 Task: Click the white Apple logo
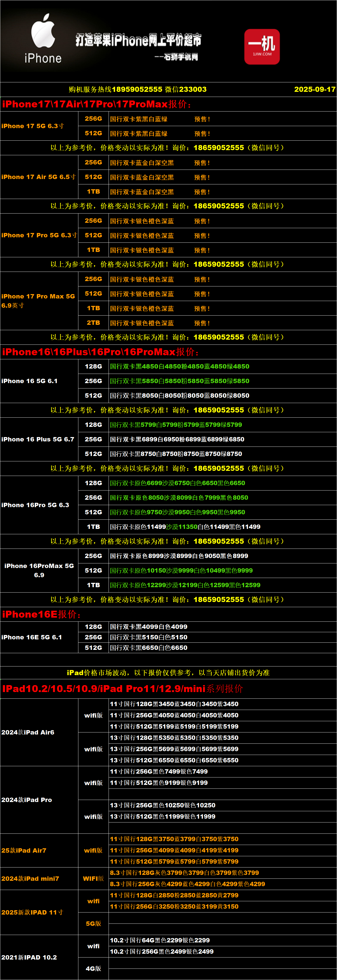[x=43, y=31]
